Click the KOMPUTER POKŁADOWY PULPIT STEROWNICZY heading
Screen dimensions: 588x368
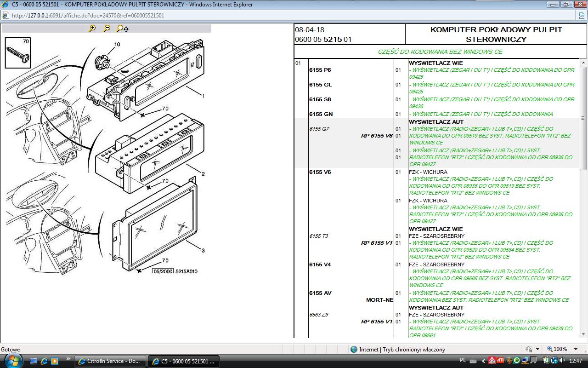[x=496, y=34]
